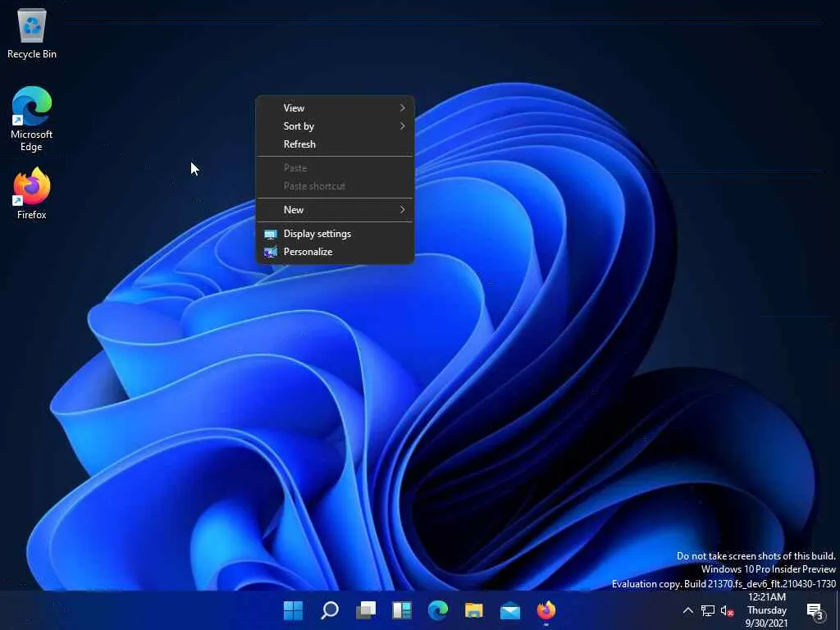Open Search from the taskbar
Screen dimensions: 840x630
[x=330, y=610]
